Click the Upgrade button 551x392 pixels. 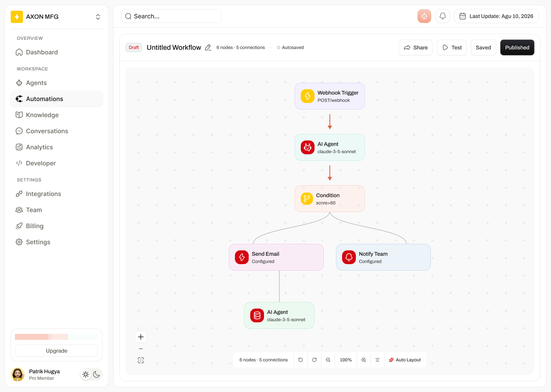pos(57,351)
